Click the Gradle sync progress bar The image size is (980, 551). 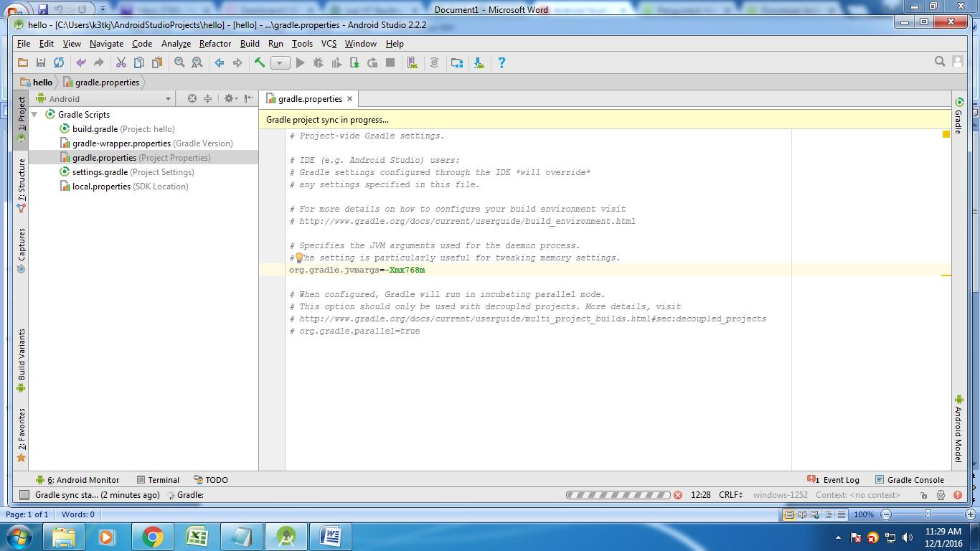(618, 495)
